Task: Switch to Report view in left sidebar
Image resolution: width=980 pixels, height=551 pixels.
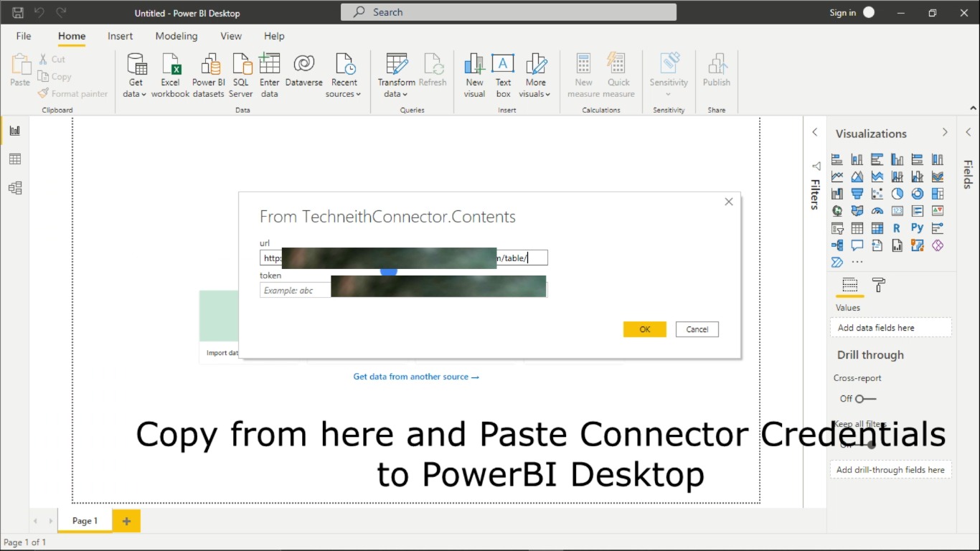Action: coord(15,131)
